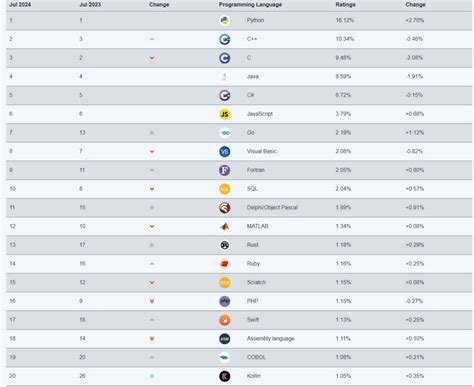
Task: Click the red down arrow in C row
Action: point(152,58)
